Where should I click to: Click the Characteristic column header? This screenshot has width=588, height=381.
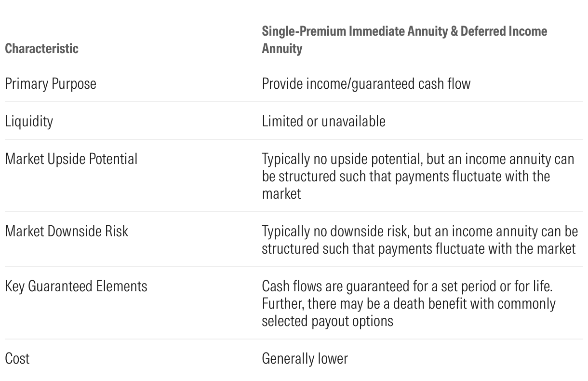click(41, 49)
